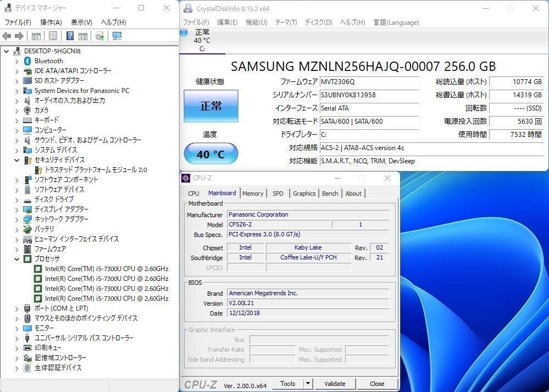549x392 pixels.
Task: Toggle the action pane show/hide toolbar icon
Action: click(83, 36)
